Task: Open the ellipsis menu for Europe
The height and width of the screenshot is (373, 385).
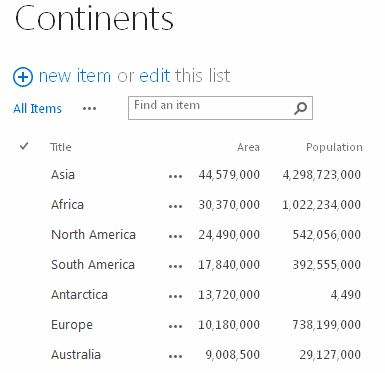Action: click(176, 327)
